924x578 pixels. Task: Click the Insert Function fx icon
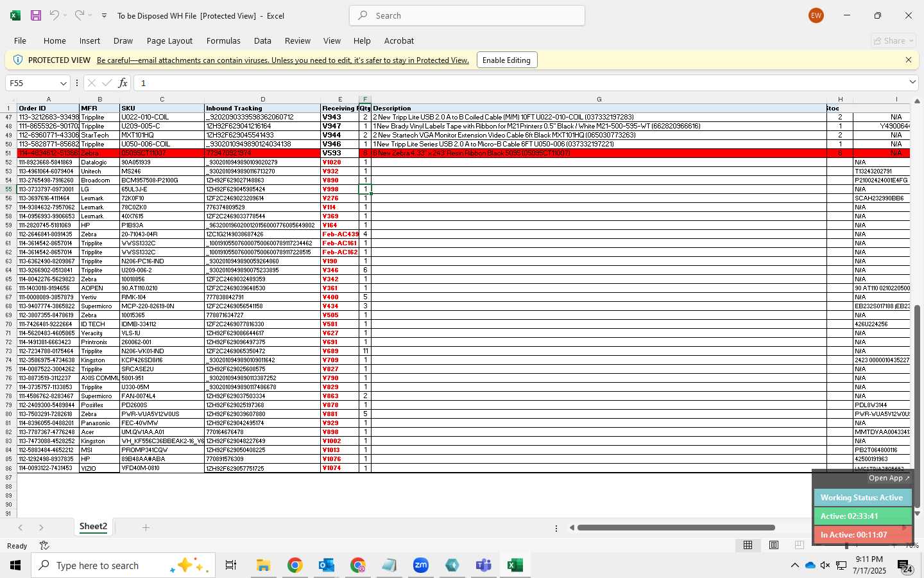(x=123, y=83)
